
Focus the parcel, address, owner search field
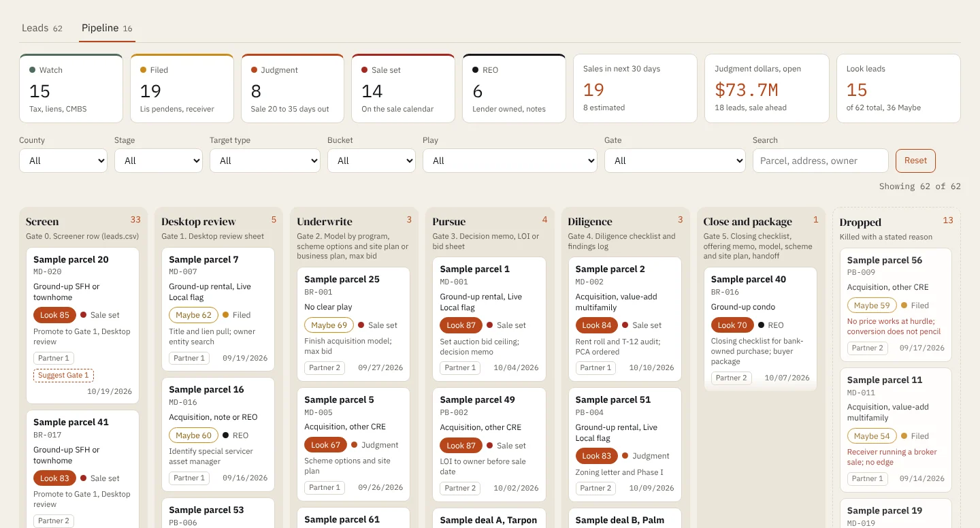click(821, 161)
